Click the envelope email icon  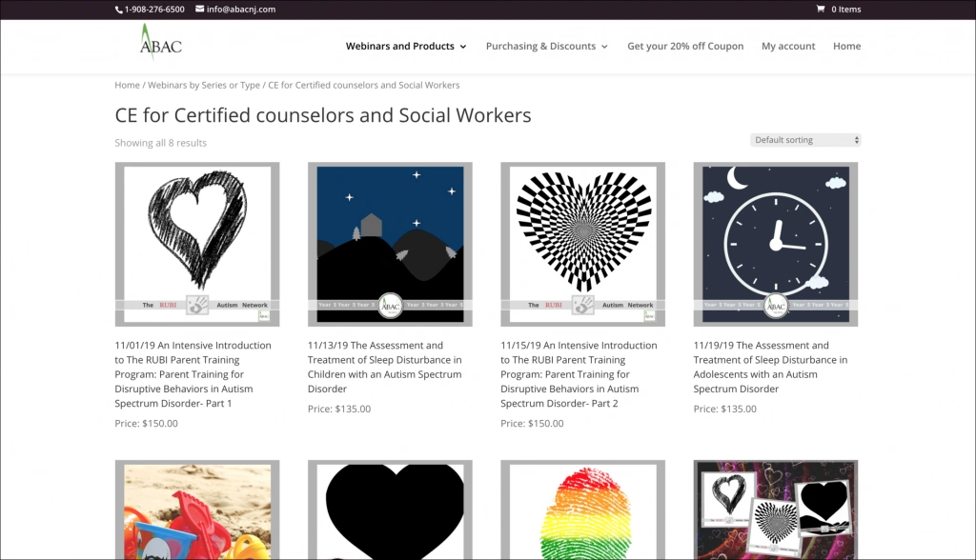tap(200, 10)
